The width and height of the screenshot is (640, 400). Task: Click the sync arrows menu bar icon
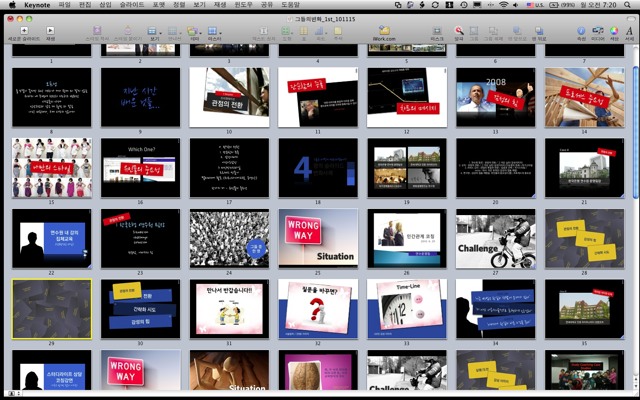coord(435,5)
